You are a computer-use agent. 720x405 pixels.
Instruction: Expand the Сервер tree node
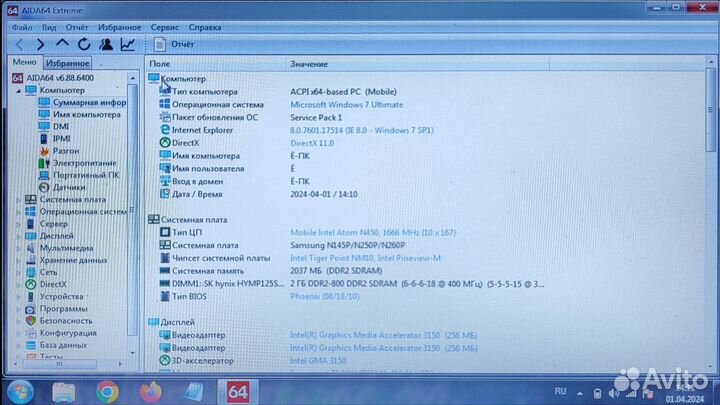(x=18, y=224)
